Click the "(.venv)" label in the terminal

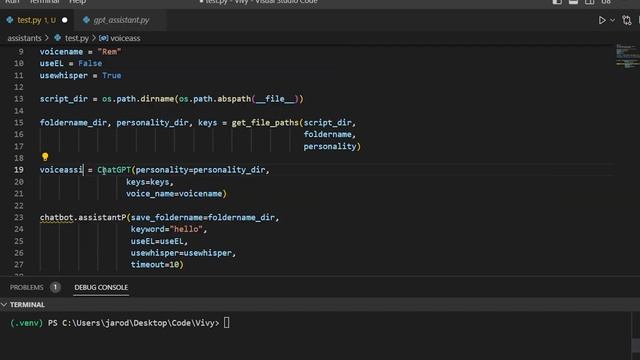pyautogui.click(x=26, y=323)
